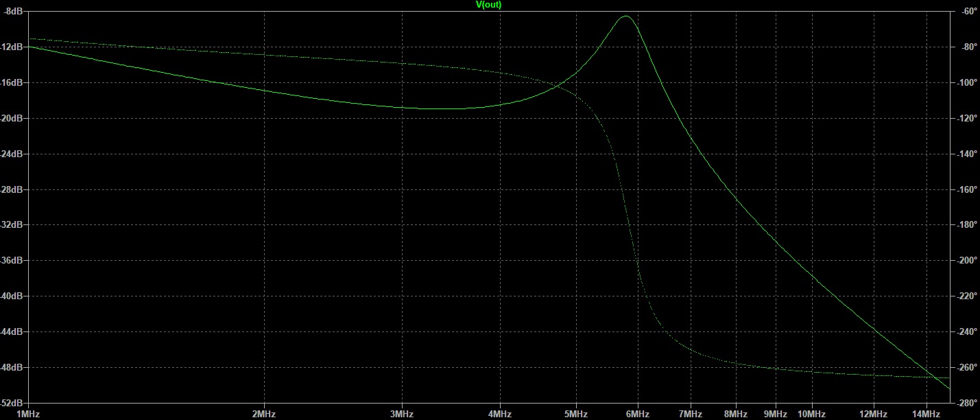Click the -40dB magnitude axis label
Screen dimensions: 980x420
[x=12, y=296]
